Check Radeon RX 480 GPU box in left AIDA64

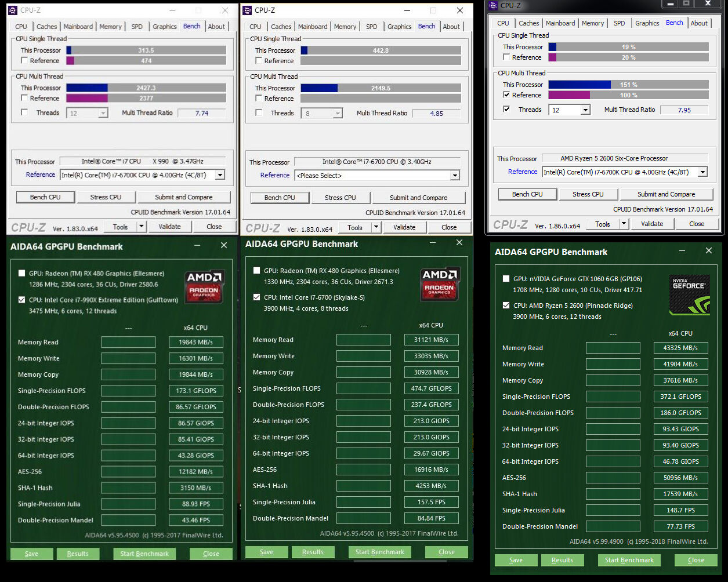click(x=21, y=273)
